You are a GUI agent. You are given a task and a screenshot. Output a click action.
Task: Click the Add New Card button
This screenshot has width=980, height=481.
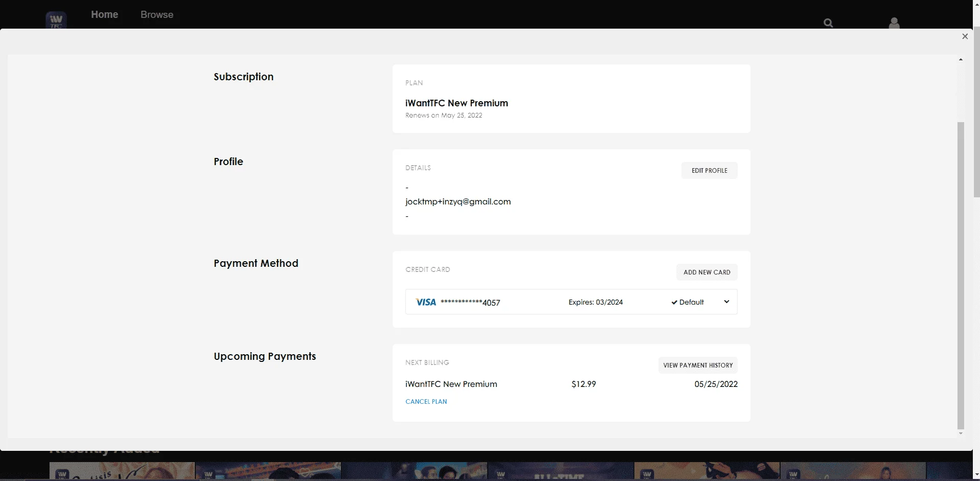(x=706, y=272)
